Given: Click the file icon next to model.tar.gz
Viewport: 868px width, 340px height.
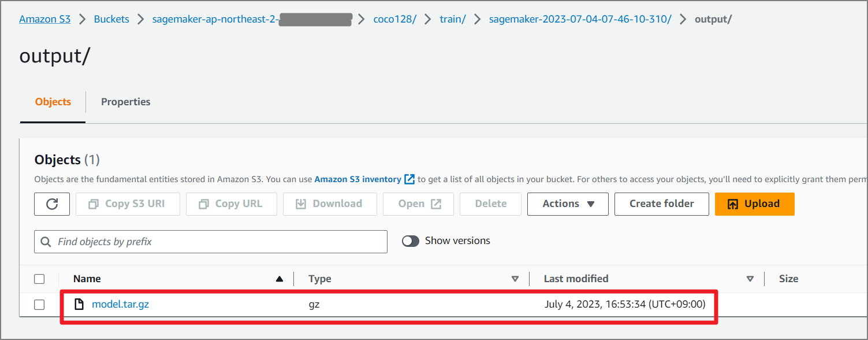Looking at the screenshot, I should [x=80, y=304].
